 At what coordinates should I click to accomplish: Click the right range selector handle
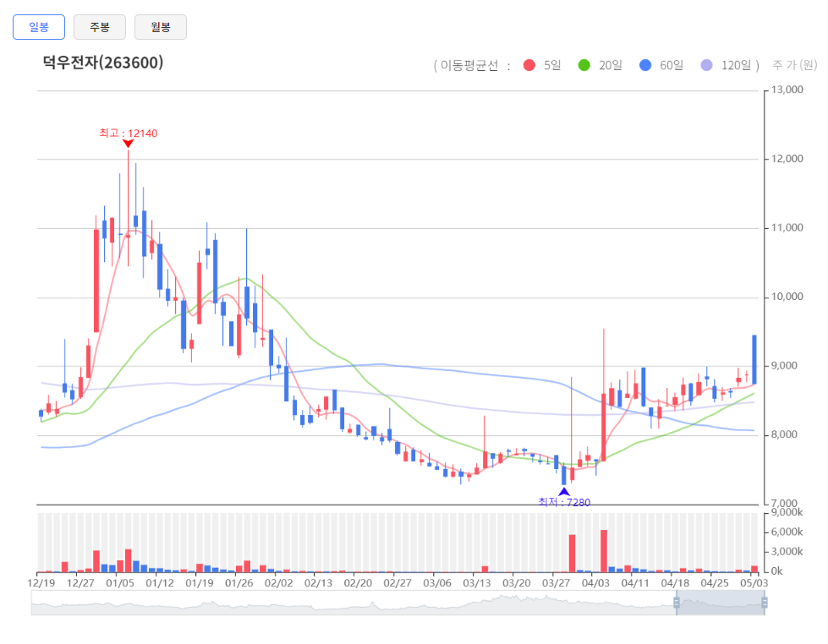pos(764,603)
